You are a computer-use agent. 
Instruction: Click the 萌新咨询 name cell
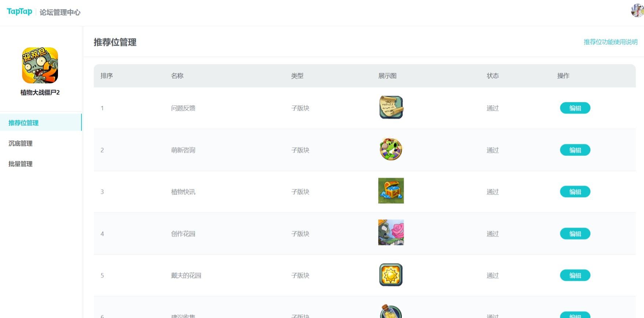point(183,150)
